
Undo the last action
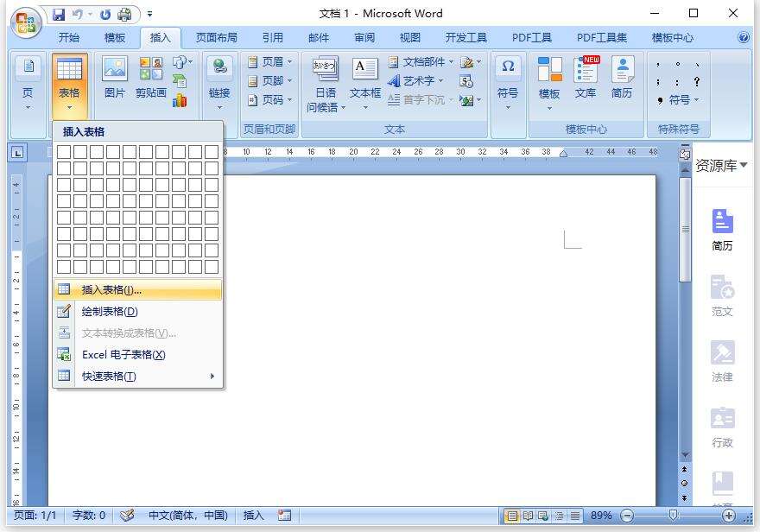pos(78,15)
